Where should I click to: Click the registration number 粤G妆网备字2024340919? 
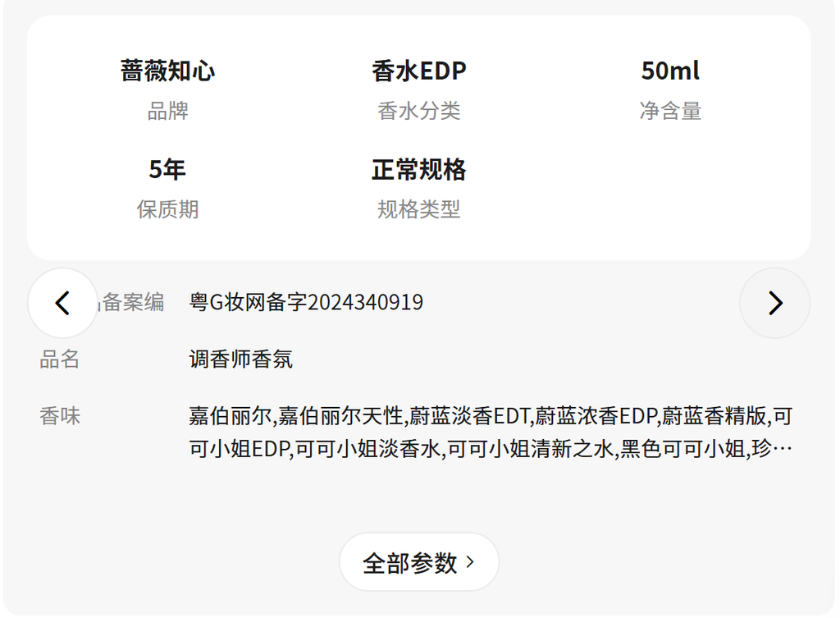pyautogui.click(x=306, y=303)
